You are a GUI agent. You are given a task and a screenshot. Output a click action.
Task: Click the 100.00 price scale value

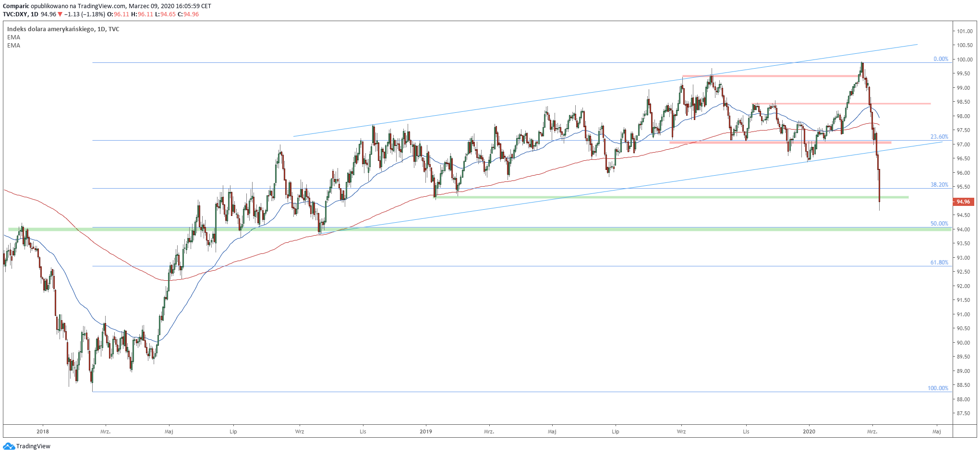(x=965, y=60)
